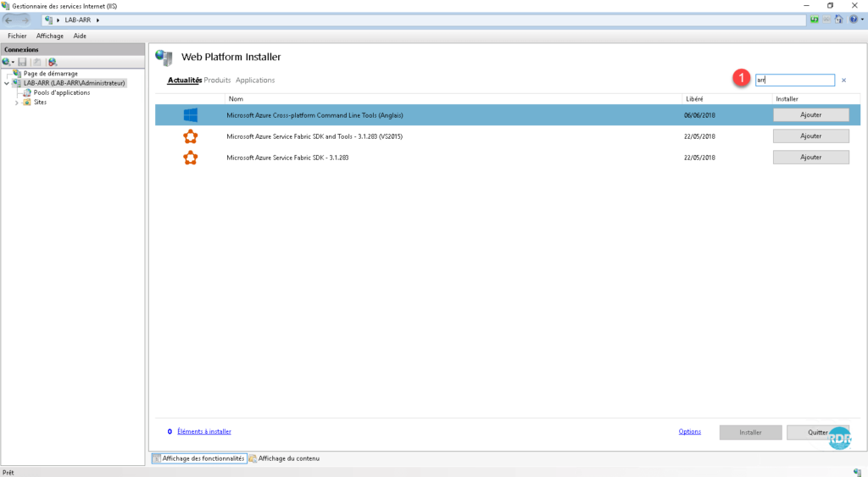Open the new connection icon dropdown arrow

click(13, 63)
